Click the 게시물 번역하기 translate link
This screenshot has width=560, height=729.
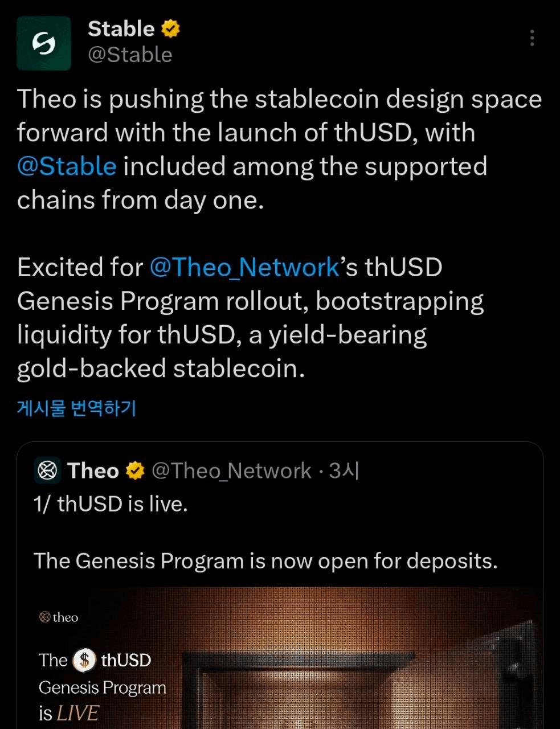tap(76, 408)
